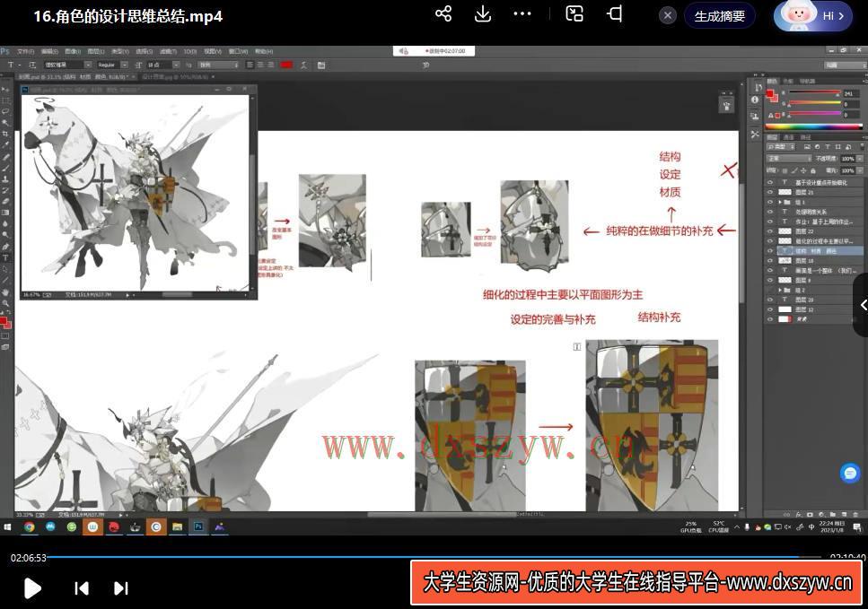The image size is (868, 609).
Task: Select the Hand tool
Action: point(5,291)
